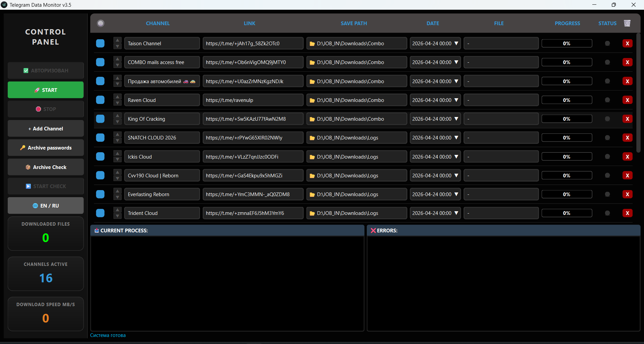
Task: Browse save folder for Ickis Cloud
Action: click(x=312, y=157)
